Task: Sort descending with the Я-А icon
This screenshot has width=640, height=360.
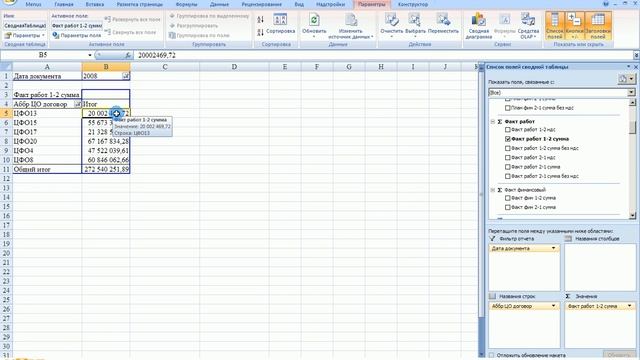Action: (260, 32)
